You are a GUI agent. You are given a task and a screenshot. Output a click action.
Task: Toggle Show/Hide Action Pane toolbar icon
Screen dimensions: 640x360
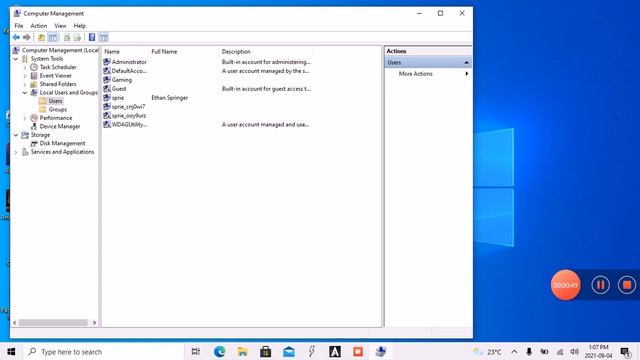[x=104, y=38]
